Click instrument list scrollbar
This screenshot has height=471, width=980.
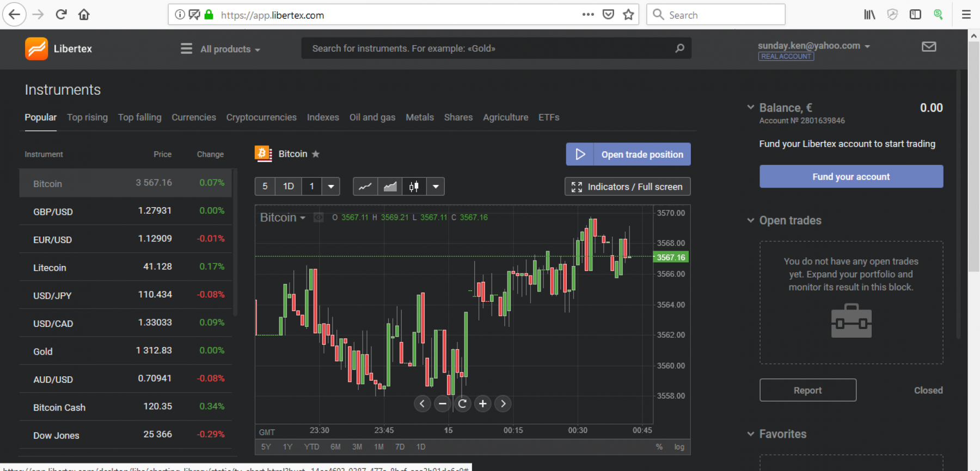tap(235, 243)
